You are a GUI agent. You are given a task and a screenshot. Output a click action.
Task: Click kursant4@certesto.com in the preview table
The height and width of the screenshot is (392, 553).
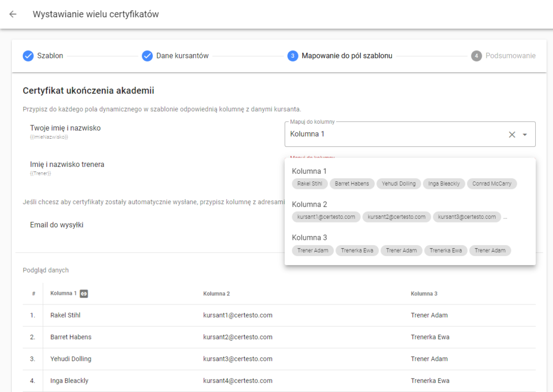pos(238,381)
